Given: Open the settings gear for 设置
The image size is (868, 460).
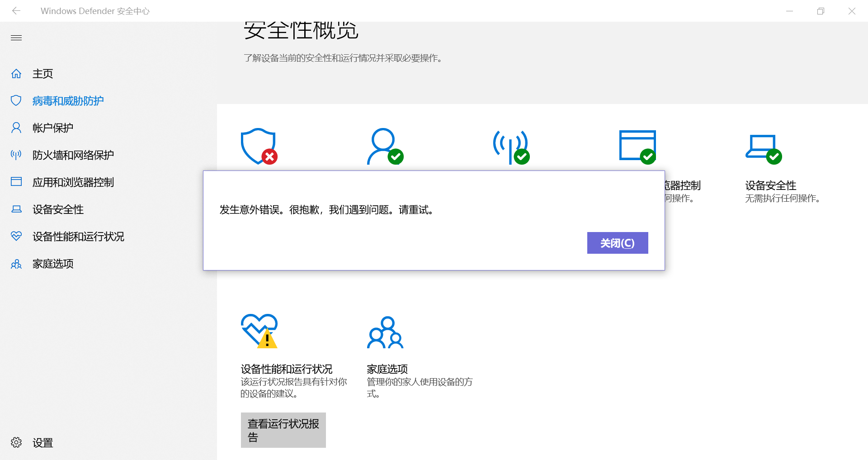Looking at the screenshot, I should [x=16, y=442].
